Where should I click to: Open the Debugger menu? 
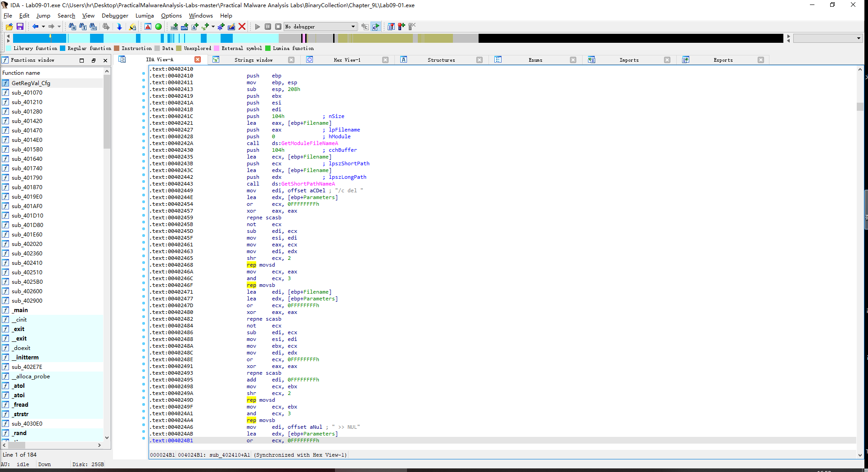115,15
